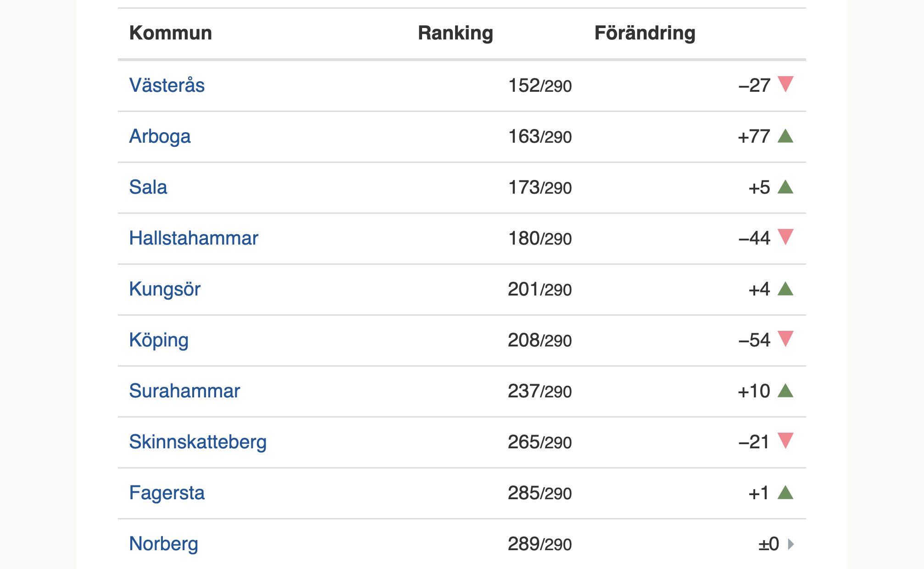
Task: Go to the Hallstahammar page
Action: point(194,238)
